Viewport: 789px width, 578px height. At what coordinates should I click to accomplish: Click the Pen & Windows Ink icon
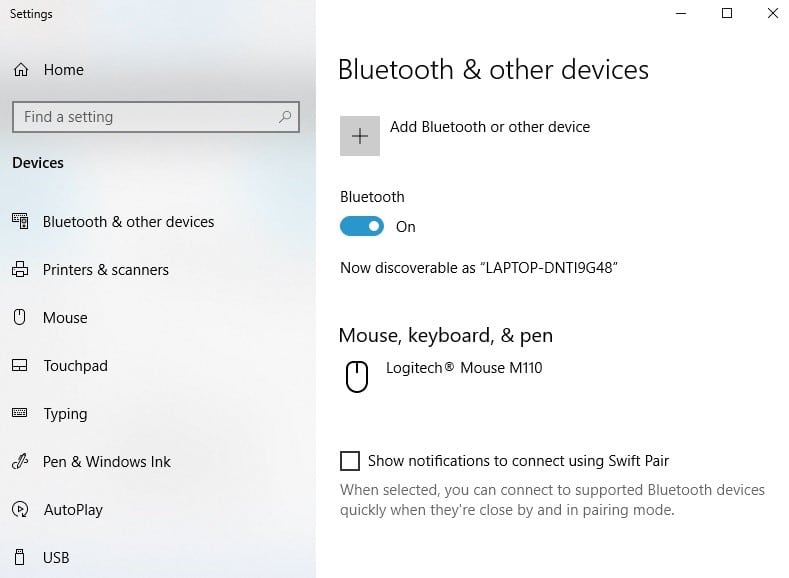(19, 462)
